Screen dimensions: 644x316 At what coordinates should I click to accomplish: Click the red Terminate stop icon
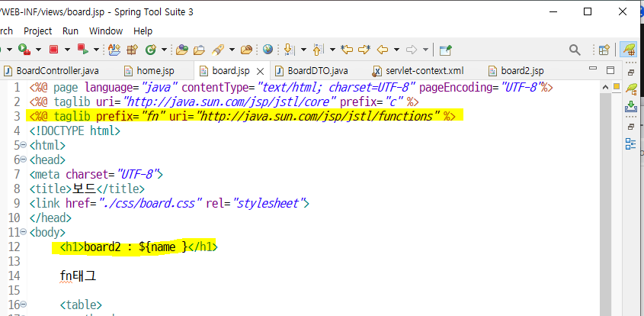point(53,50)
